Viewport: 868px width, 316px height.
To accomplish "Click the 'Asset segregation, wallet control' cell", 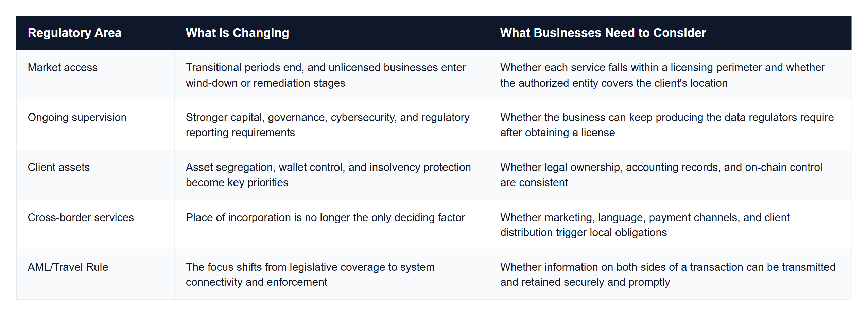I will click(x=332, y=175).
